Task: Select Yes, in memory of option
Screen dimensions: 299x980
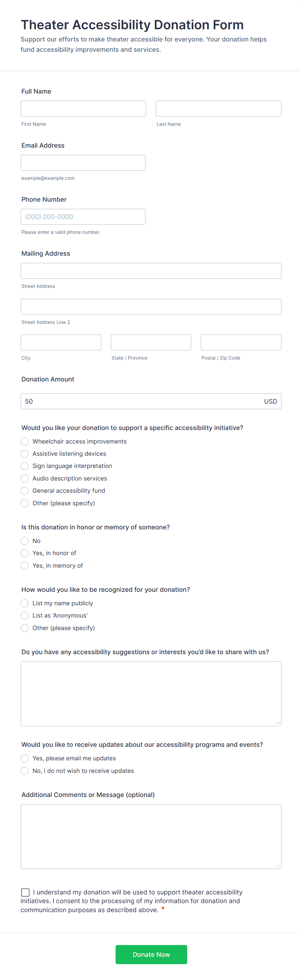Action: click(x=25, y=566)
